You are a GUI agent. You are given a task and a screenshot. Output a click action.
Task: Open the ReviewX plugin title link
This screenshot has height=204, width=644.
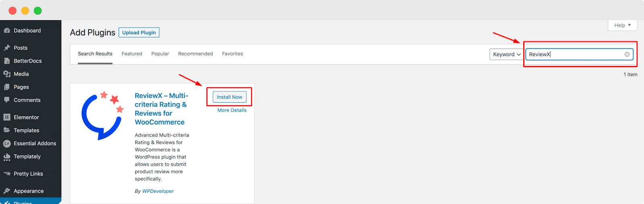tap(161, 109)
